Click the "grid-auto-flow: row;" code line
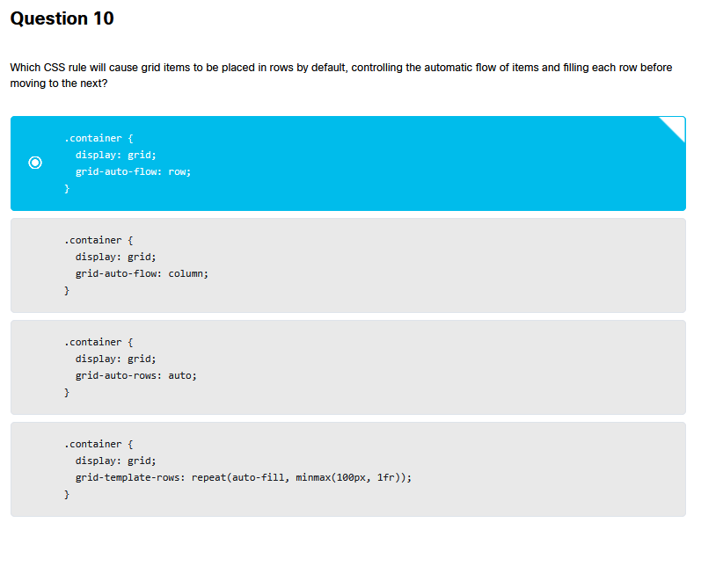723x588 pixels. point(133,171)
